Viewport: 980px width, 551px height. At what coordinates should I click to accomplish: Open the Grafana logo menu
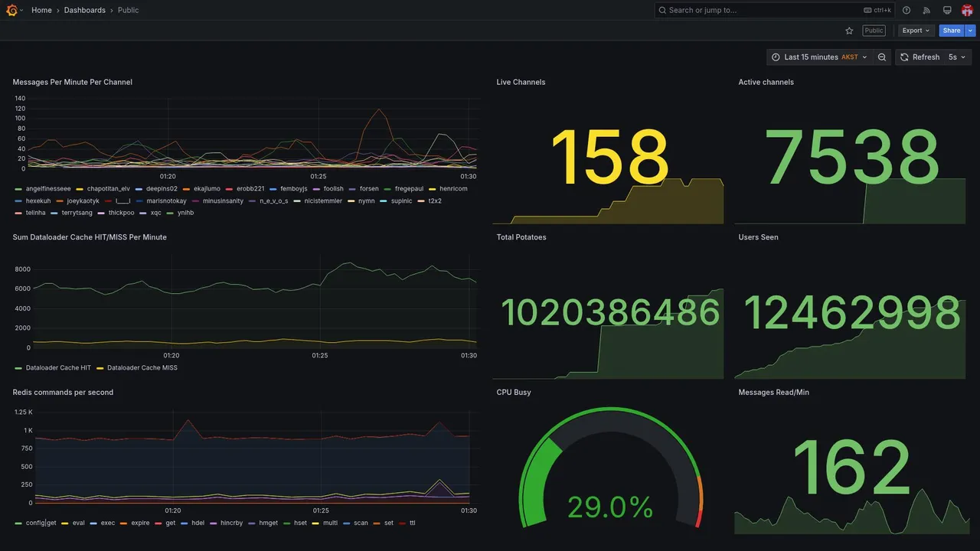[x=11, y=10]
